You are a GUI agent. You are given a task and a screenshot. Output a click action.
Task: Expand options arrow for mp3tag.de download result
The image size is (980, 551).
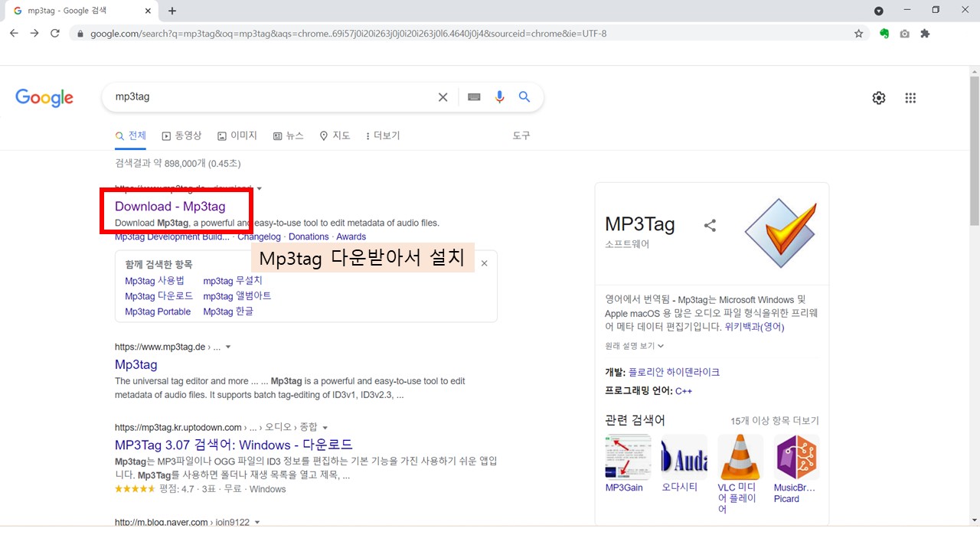coord(260,188)
